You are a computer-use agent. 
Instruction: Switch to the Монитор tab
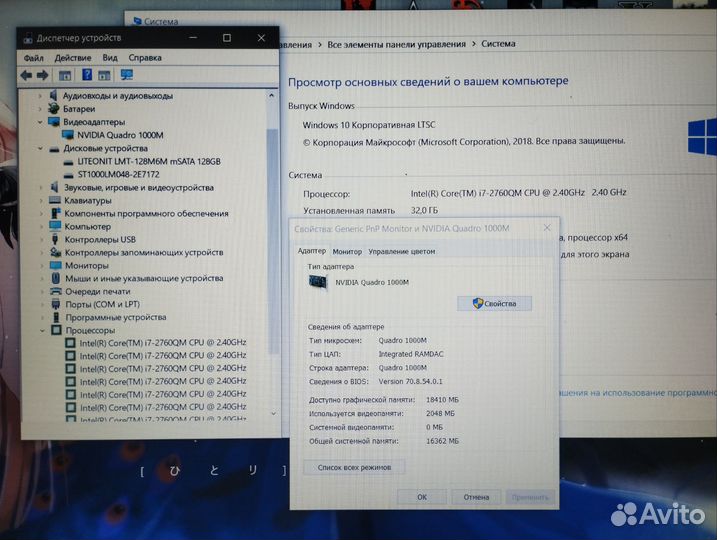347,251
